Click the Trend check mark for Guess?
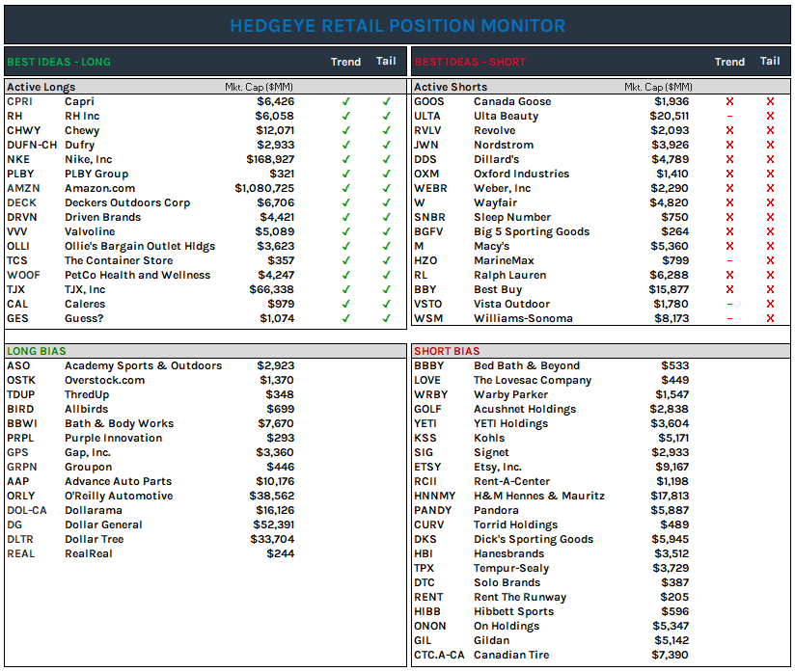This screenshot has width=795, height=672. click(x=346, y=318)
